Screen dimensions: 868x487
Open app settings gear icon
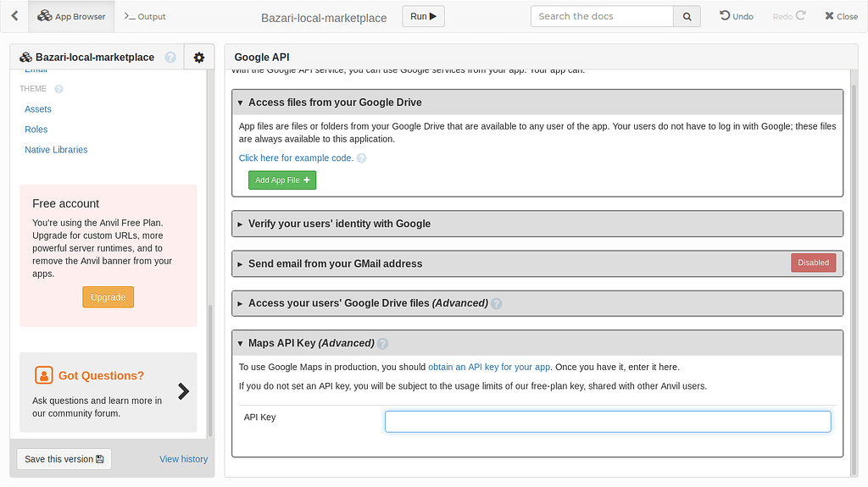[198, 58]
